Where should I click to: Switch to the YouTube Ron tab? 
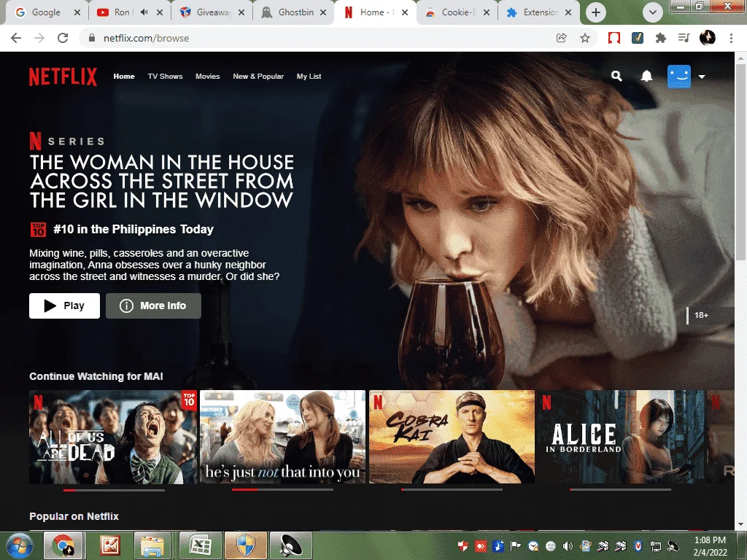[x=122, y=12]
